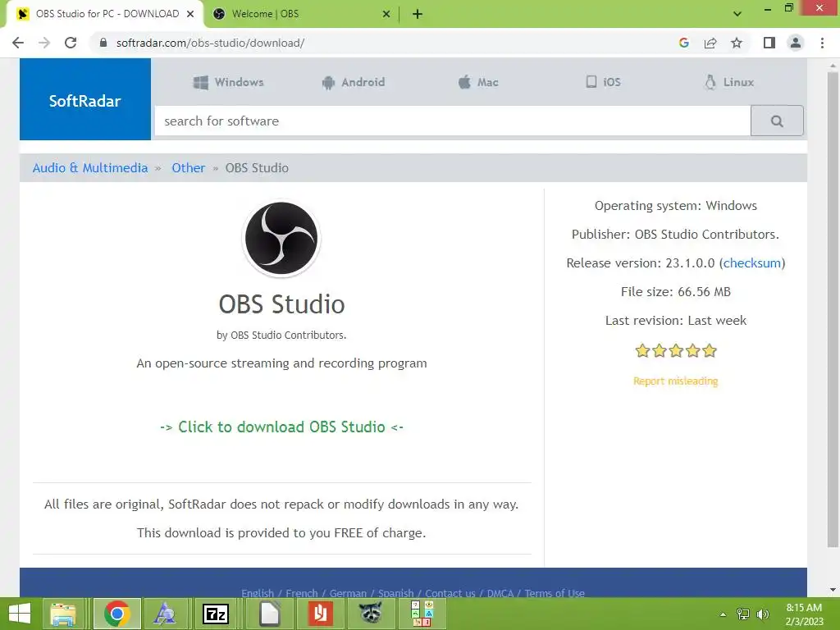Close the OBS Studio for PC tab
This screenshot has width=840, height=630.
coord(190,14)
